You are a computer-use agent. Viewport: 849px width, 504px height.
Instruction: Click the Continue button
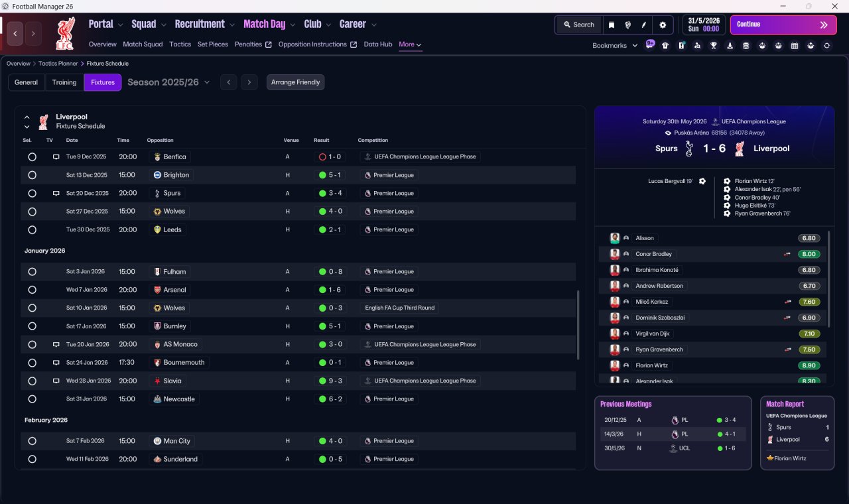coord(783,25)
